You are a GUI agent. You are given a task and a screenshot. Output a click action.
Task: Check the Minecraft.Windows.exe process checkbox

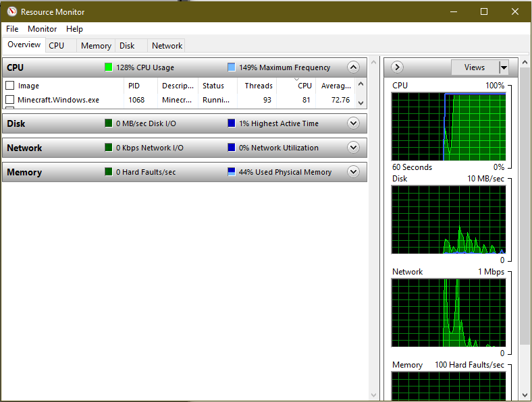pyautogui.click(x=10, y=100)
